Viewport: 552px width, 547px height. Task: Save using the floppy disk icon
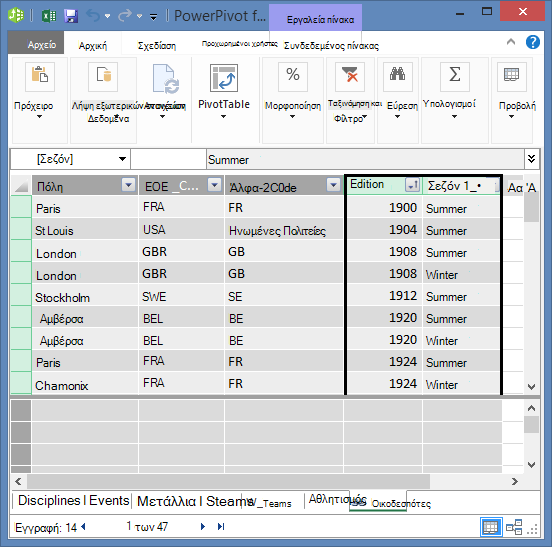click(71, 16)
